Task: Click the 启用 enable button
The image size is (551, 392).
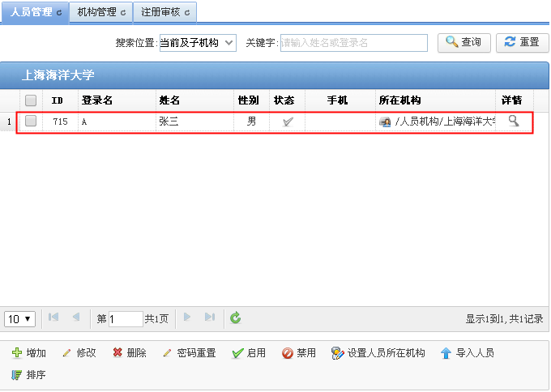Action: click(x=249, y=353)
